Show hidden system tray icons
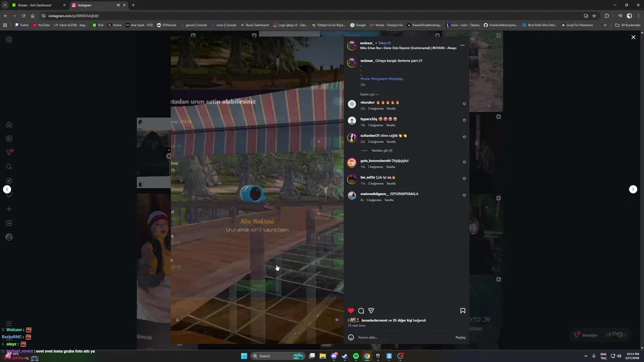644x362 pixels. point(586,356)
